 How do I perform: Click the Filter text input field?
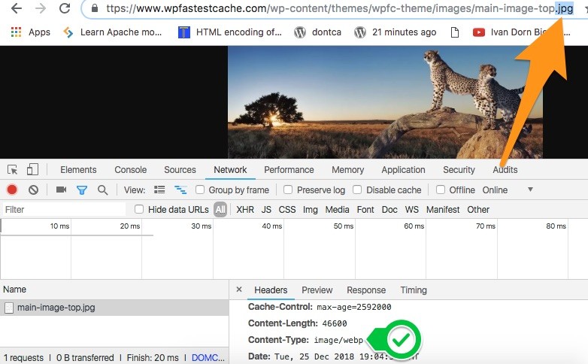(x=64, y=210)
